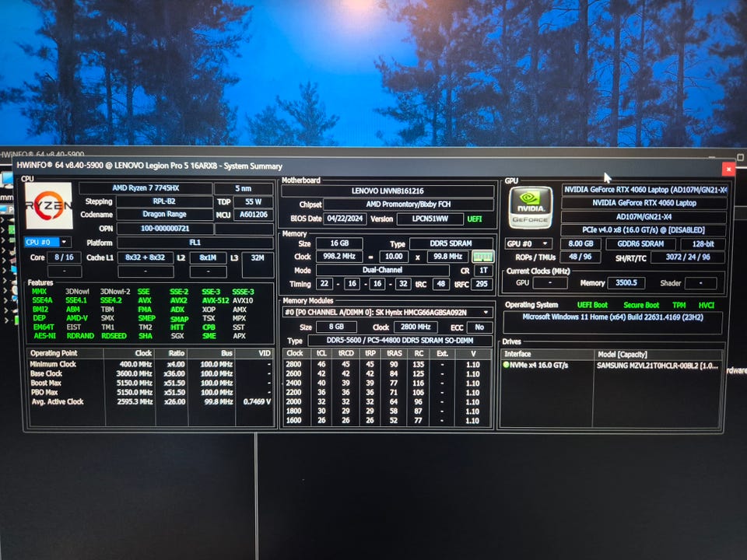Click the 128-bit bus width field

pos(703,243)
